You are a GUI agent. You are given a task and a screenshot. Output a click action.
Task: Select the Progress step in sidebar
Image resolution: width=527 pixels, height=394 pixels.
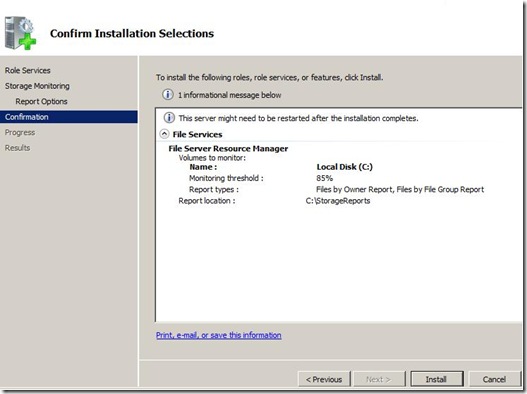click(20, 132)
